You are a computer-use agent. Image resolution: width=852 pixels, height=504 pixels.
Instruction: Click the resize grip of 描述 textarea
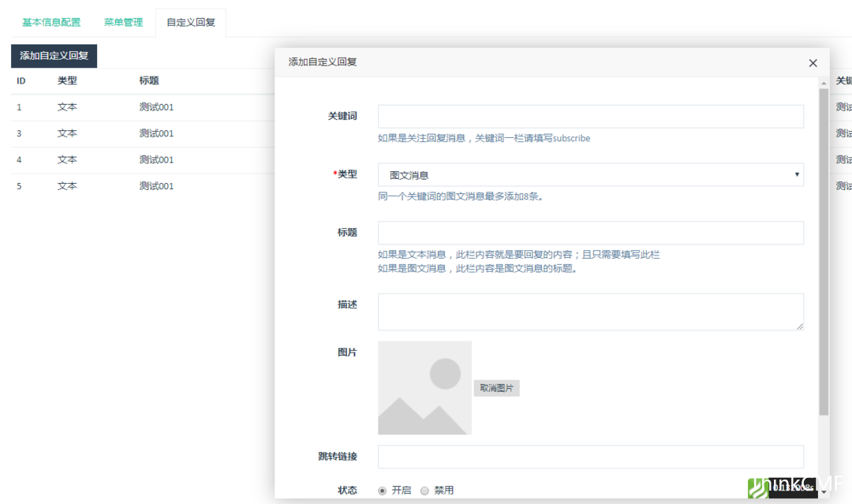pos(800,327)
